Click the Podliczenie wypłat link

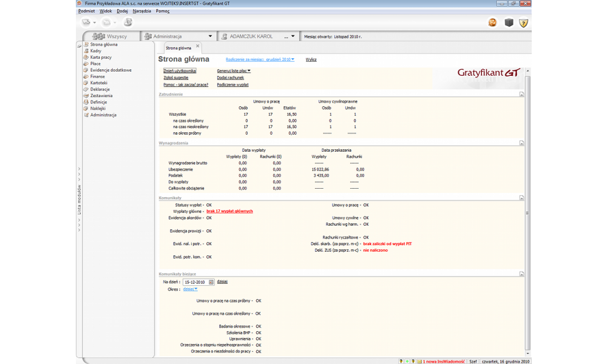click(232, 85)
